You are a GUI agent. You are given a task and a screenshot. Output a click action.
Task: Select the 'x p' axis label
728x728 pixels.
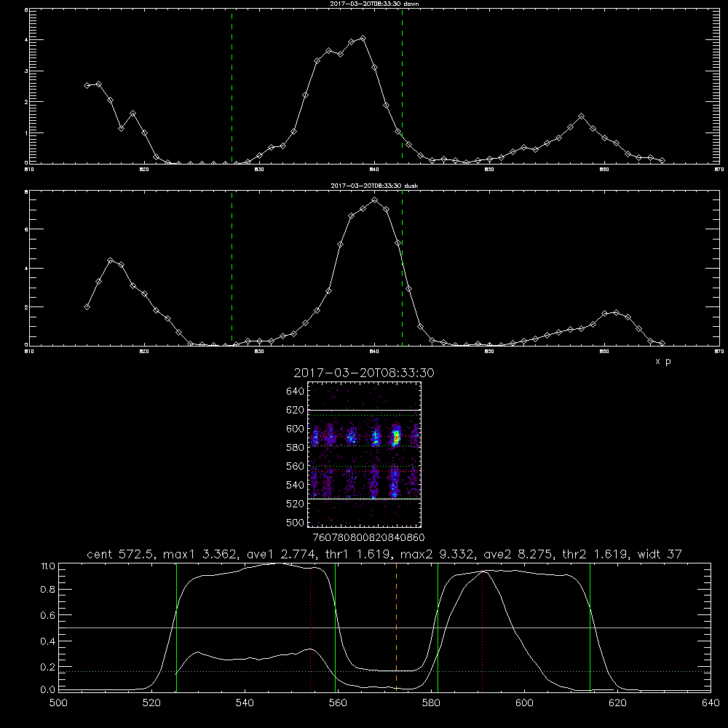663,361
